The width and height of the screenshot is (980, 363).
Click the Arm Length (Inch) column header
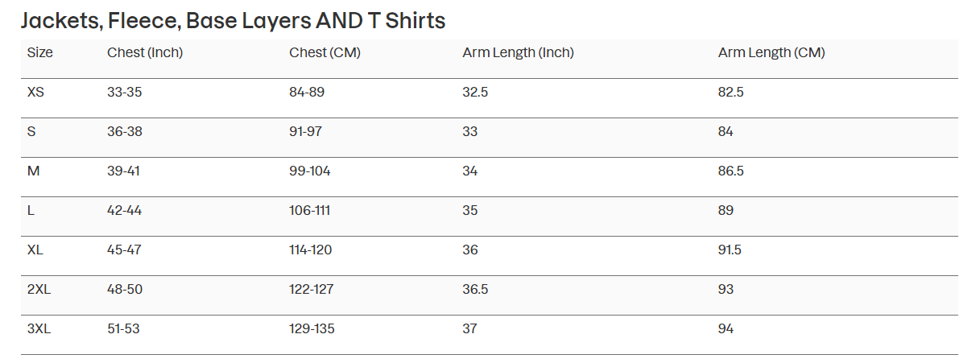click(518, 53)
